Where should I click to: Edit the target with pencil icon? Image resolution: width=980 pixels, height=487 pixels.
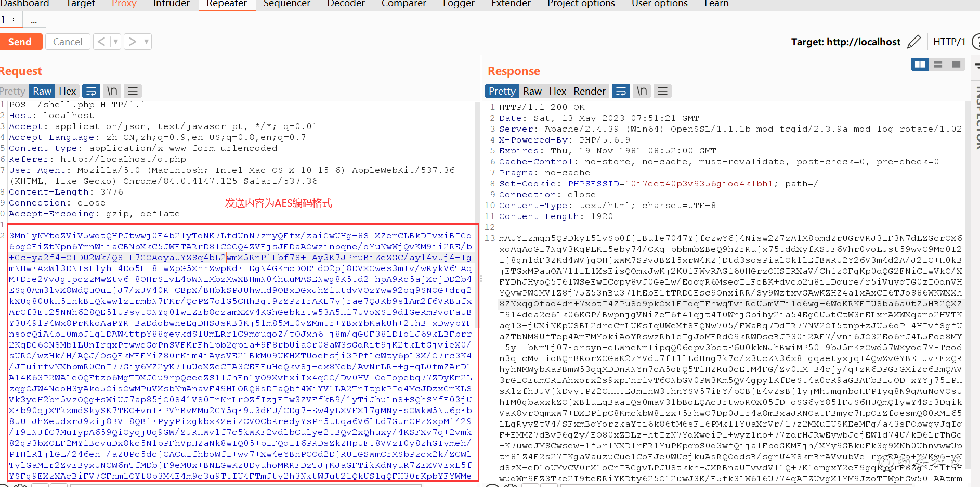[x=913, y=42]
